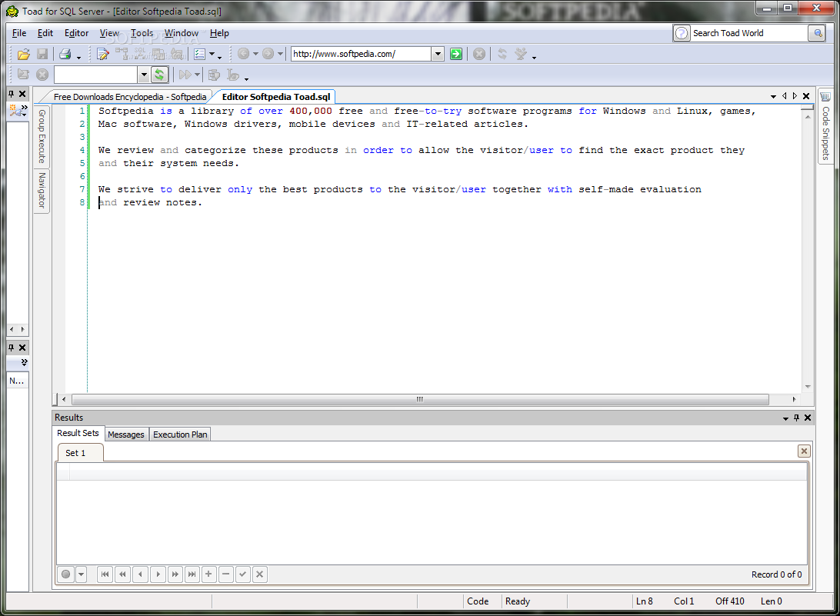The image size is (840, 616).
Task: Toggle pin on the Results panel
Action: [797, 418]
